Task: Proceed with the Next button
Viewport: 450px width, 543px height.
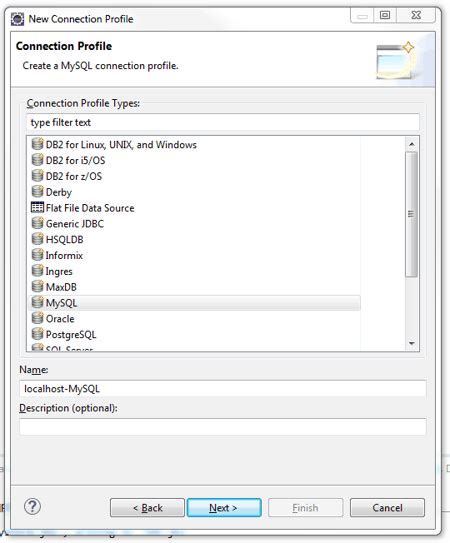Action: [x=224, y=508]
